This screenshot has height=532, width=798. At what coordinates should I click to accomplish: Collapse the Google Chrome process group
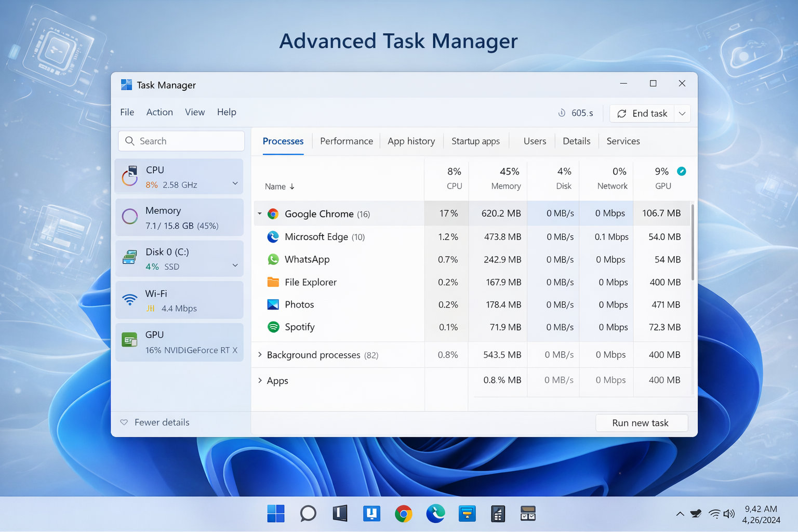[x=260, y=214]
